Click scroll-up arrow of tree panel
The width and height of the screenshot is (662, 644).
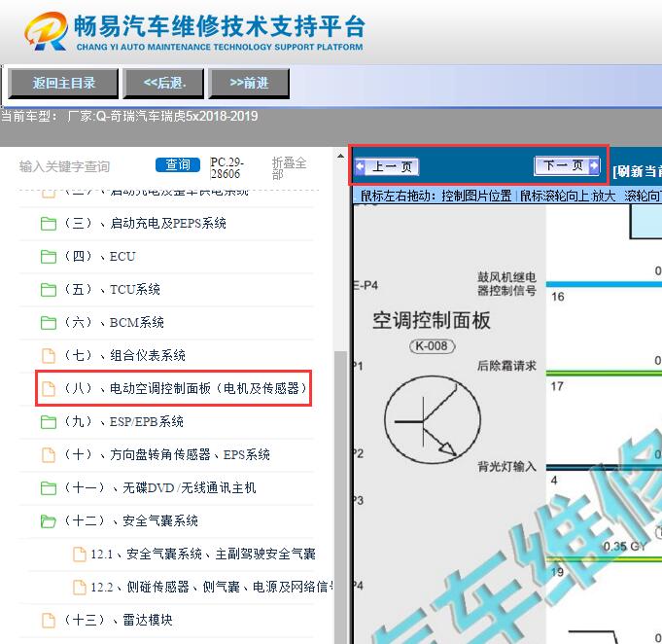pyautogui.click(x=340, y=157)
